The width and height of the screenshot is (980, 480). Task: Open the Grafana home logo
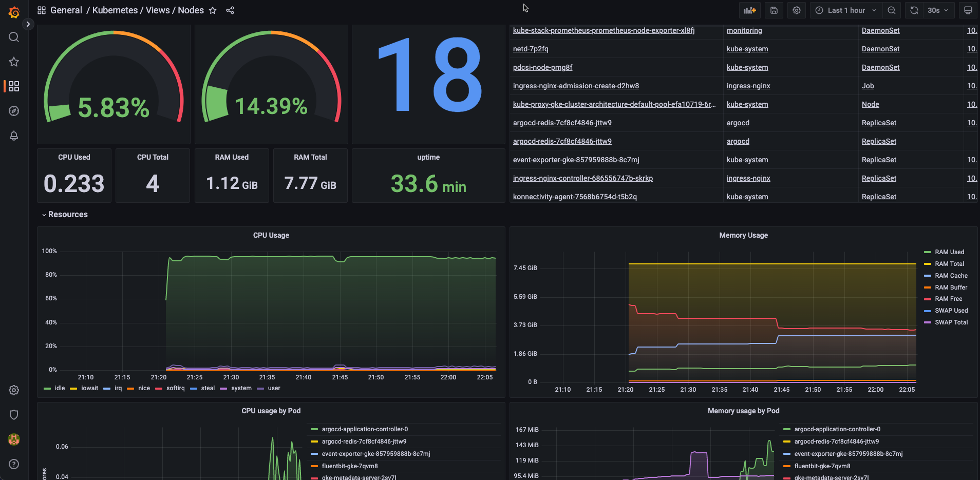click(14, 12)
